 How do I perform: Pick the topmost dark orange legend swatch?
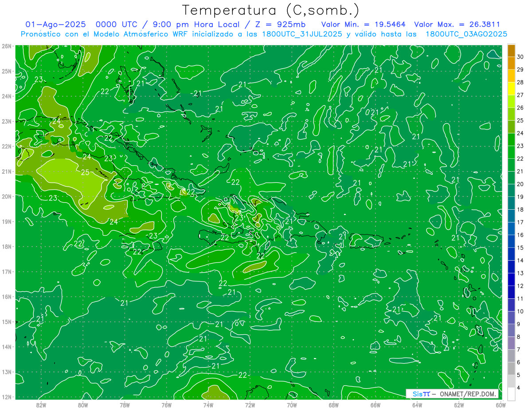click(x=511, y=51)
